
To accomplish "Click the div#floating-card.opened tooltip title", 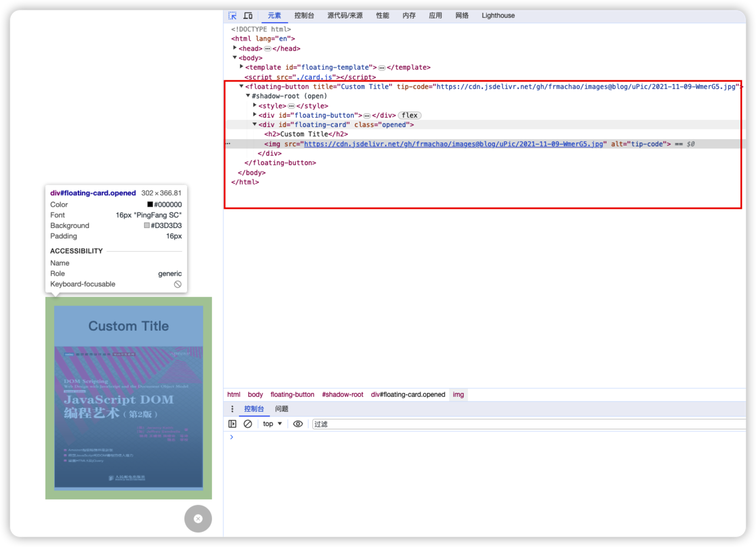I will coord(93,193).
